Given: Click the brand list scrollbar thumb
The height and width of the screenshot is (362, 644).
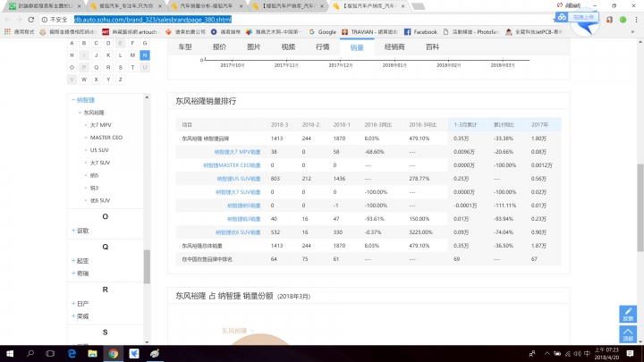Looking at the screenshot, I should [147, 266].
